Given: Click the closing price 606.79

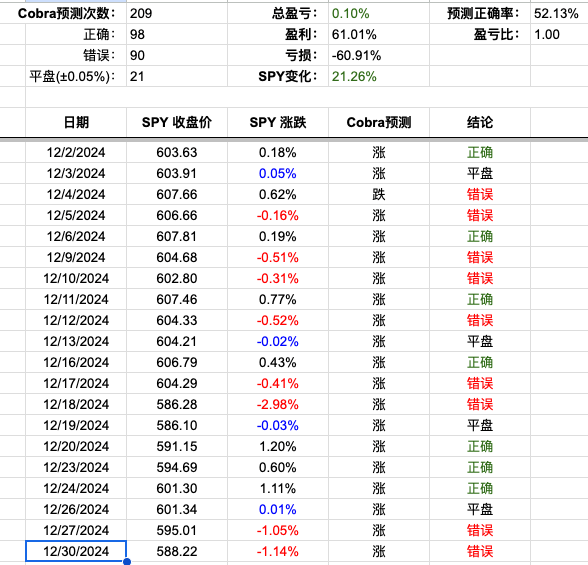Looking at the screenshot, I should [x=177, y=362].
